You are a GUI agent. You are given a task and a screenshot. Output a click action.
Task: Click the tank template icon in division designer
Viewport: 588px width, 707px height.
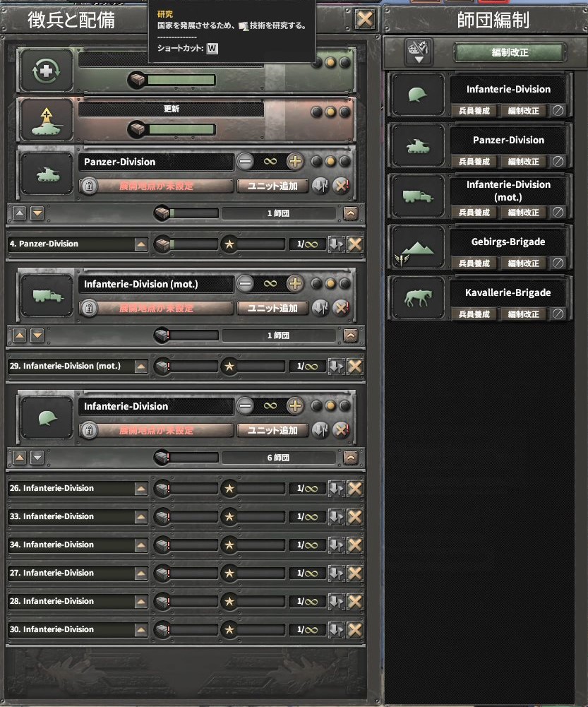(x=418, y=145)
